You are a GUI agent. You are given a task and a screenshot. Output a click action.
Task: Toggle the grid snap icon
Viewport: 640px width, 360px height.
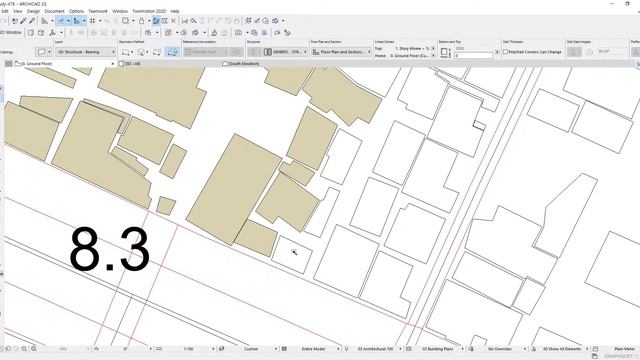point(93,21)
